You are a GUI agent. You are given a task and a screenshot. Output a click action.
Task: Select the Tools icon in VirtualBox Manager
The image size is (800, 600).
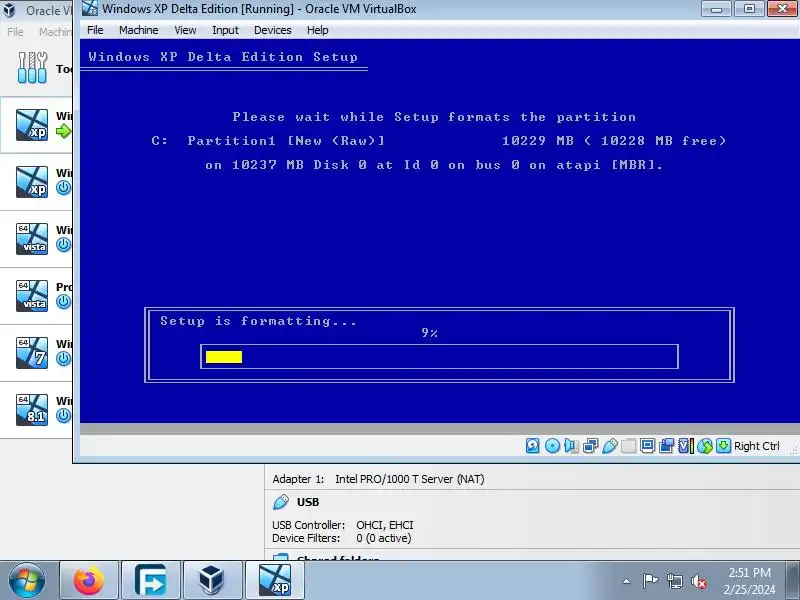(x=32, y=67)
